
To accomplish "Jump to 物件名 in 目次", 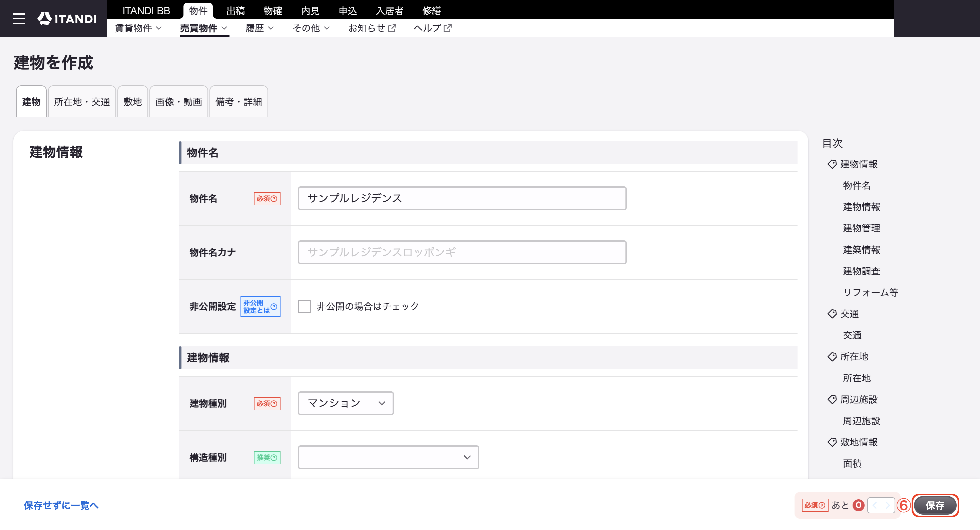I will pos(857,186).
